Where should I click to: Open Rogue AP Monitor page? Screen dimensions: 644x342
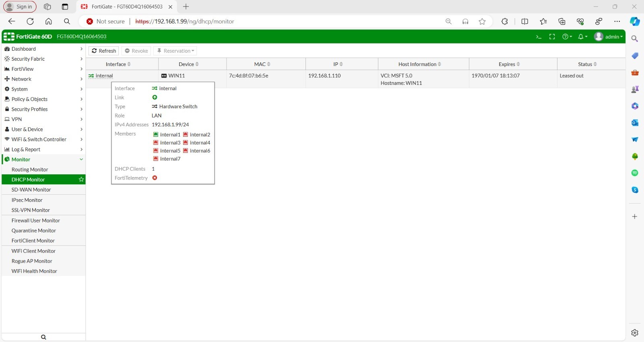43,261
